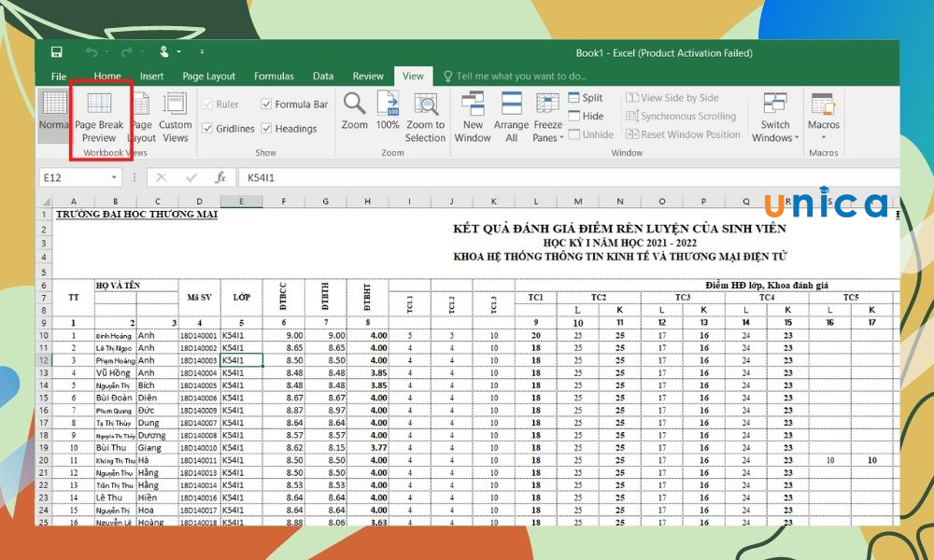Open the Freeze Panes dropdown

click(x=547, y=117)
